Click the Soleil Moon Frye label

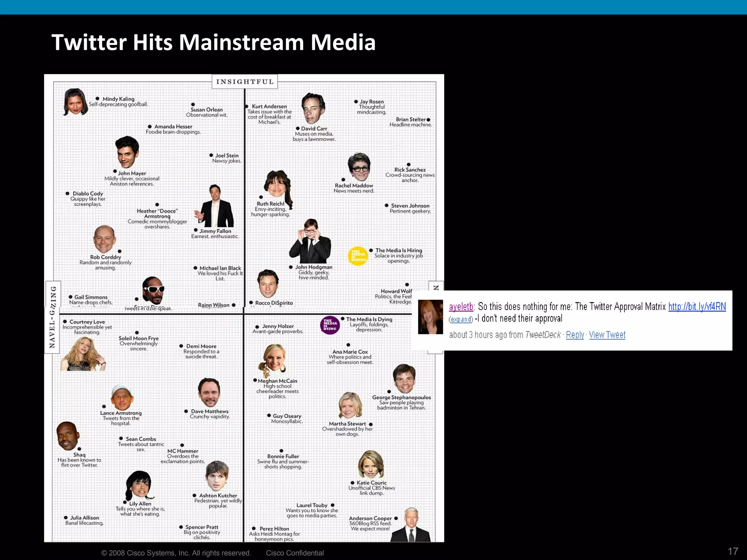pyautogui.click(x=139, y=338)
